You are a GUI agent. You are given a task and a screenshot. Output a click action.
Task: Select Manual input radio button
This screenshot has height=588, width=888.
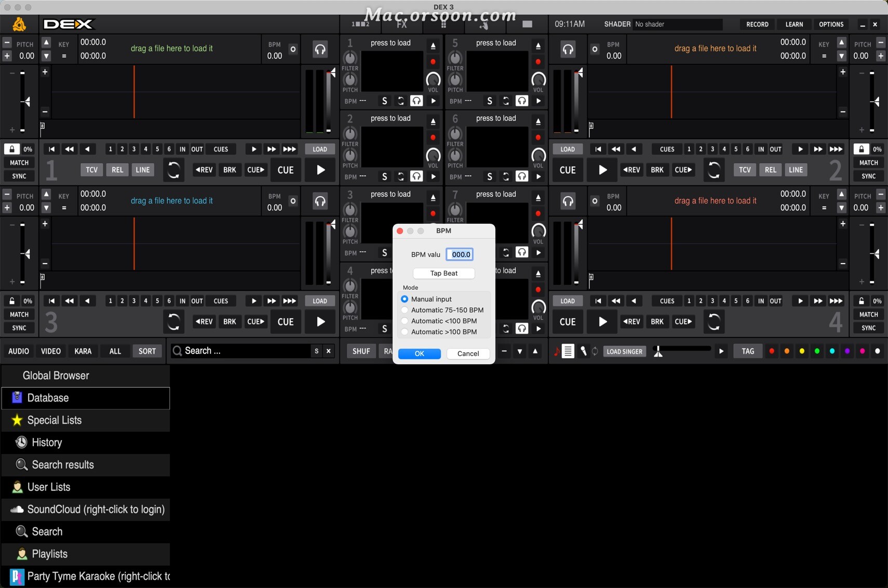tap(405, 299)
